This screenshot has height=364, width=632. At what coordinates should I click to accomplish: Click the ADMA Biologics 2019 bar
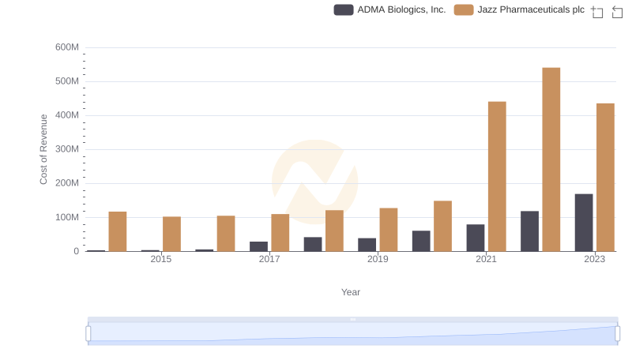[367, 245]
